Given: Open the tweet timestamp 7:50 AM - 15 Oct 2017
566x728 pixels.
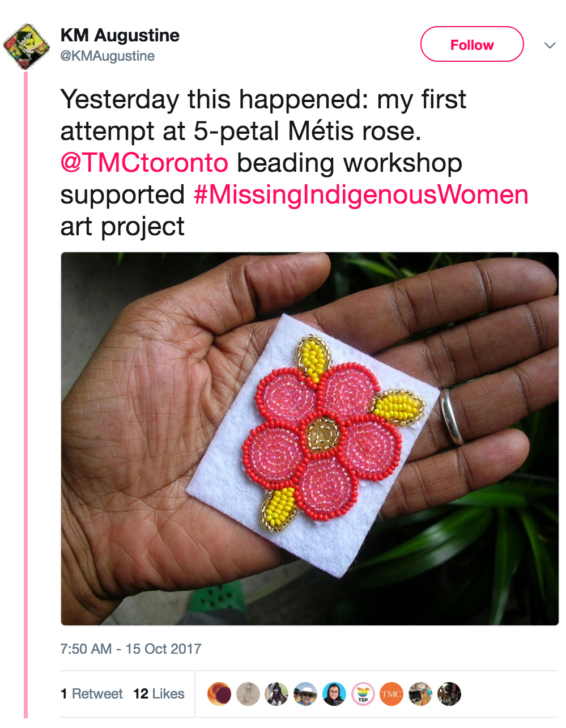Looking at the screenshot, I should click(131, 649).
